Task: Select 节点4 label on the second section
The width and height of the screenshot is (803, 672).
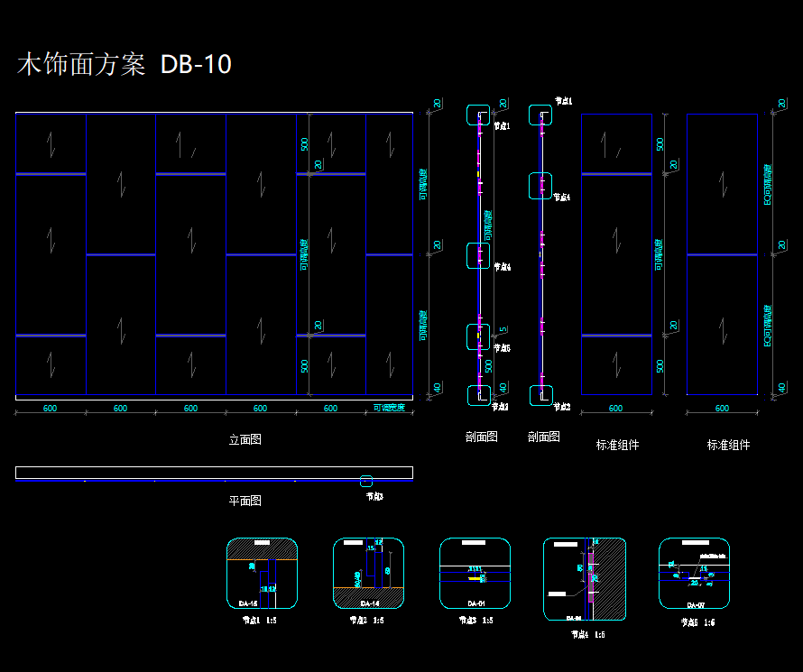Action: coord(562,197)
